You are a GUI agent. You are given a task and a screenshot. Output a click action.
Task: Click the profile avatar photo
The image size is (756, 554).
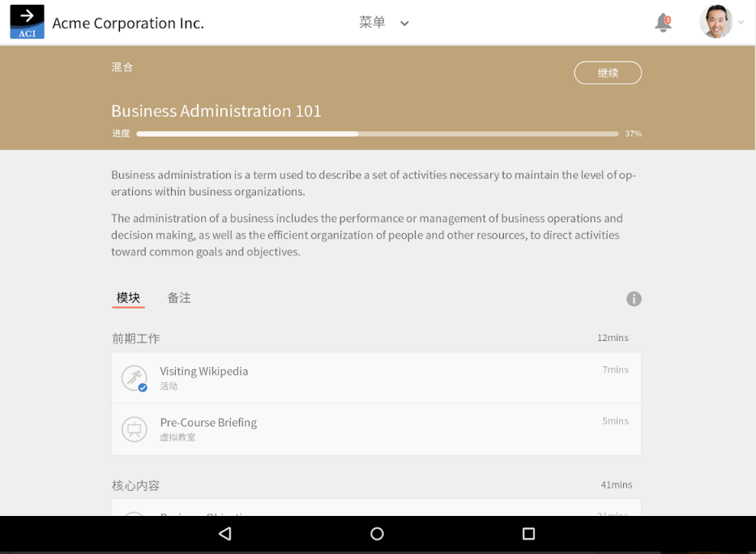710,22
